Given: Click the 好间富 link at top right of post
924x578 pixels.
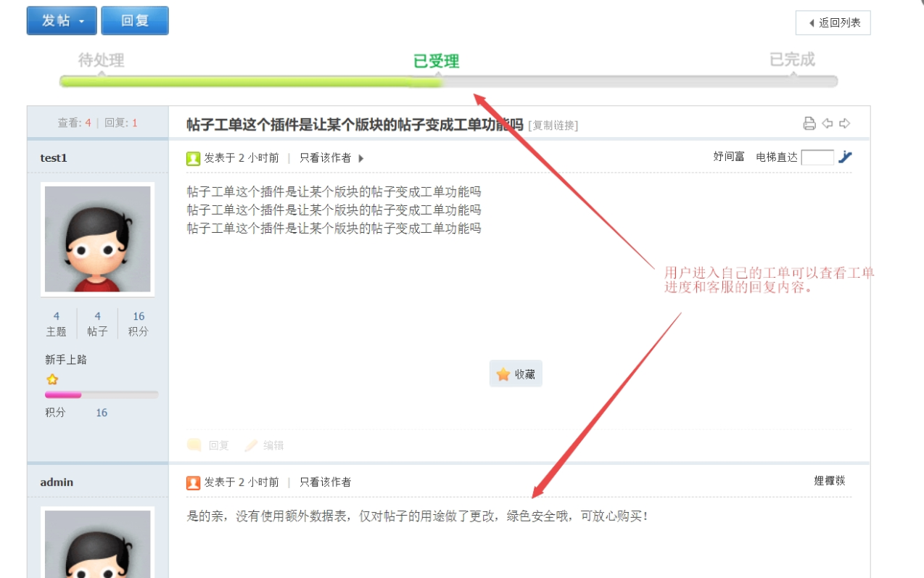Looking at the screenshot, I should click(729, 157).
